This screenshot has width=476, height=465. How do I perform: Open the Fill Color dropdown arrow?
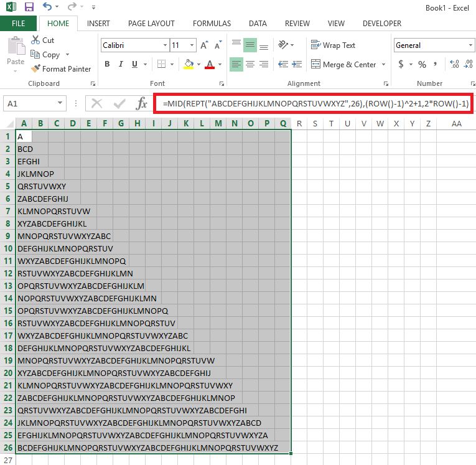tap(198, 64)
